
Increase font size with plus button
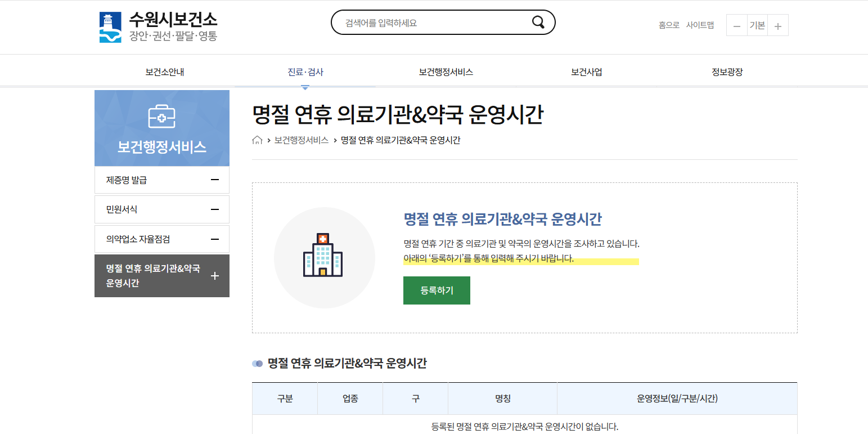[778, 26]
